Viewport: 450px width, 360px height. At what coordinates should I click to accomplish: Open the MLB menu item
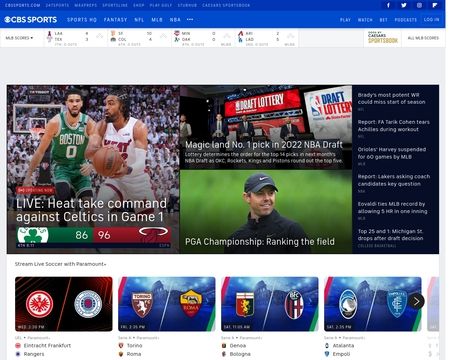(157, 20)
